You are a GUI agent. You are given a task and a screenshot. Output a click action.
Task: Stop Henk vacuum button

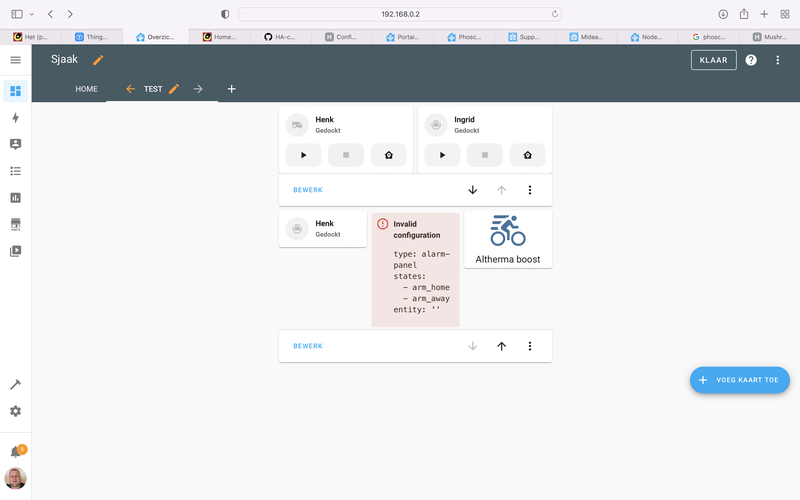346,155
